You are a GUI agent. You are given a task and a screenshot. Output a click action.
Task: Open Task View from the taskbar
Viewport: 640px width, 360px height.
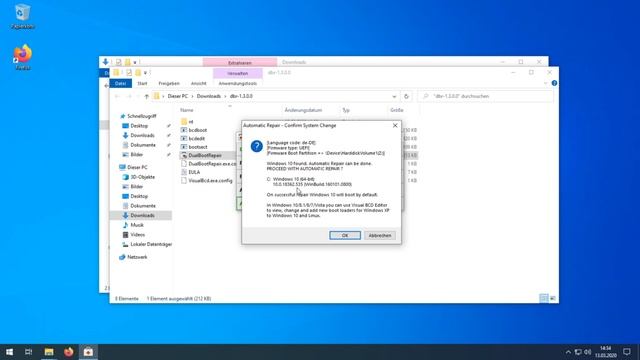tap(28, 352)
